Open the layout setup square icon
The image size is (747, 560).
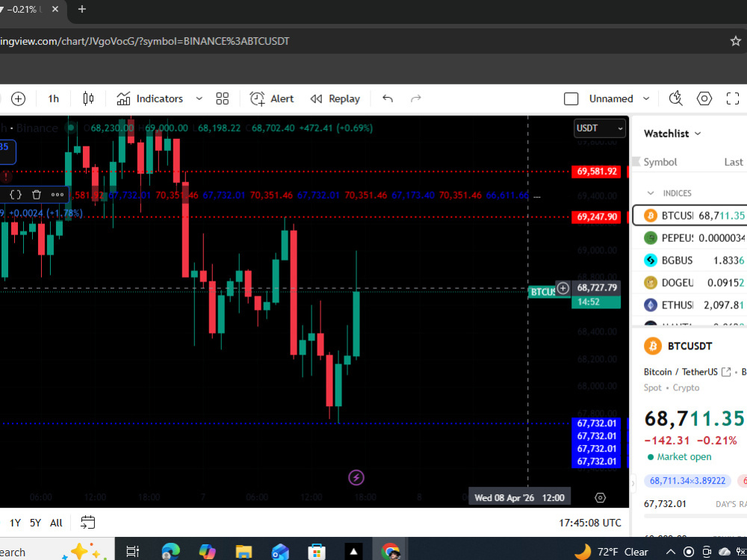[x=571, y=99]
